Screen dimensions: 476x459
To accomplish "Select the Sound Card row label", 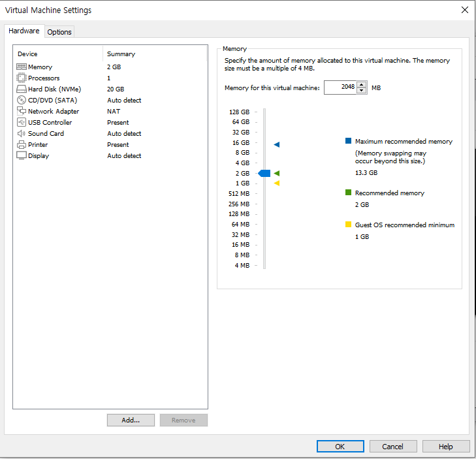I will coord(46,133).
